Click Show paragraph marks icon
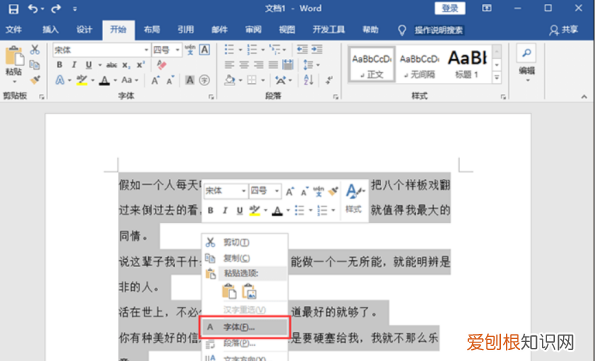600x361 pixels. [329, 80]
